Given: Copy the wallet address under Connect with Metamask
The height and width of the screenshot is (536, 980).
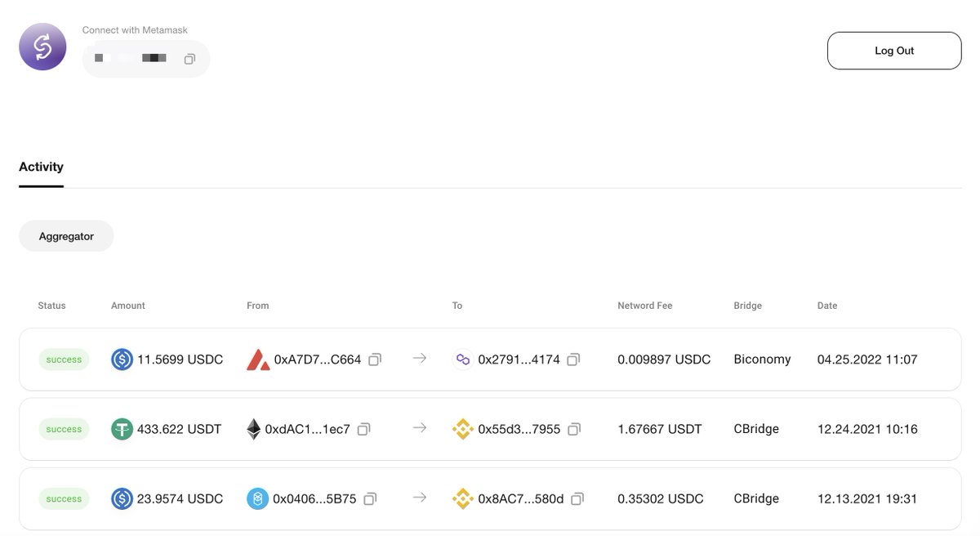Looking at the screenshot, I should pyautogui.click(x=189, y=59).
